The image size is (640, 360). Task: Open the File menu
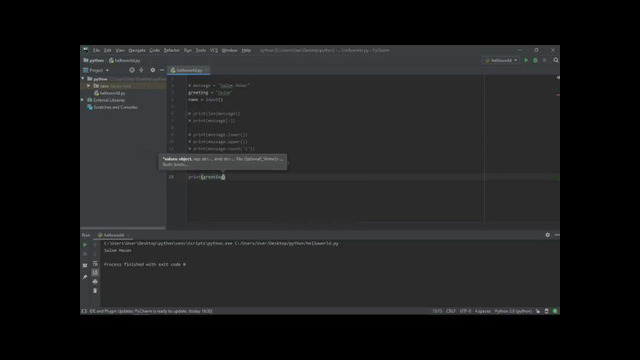point(96,50)
